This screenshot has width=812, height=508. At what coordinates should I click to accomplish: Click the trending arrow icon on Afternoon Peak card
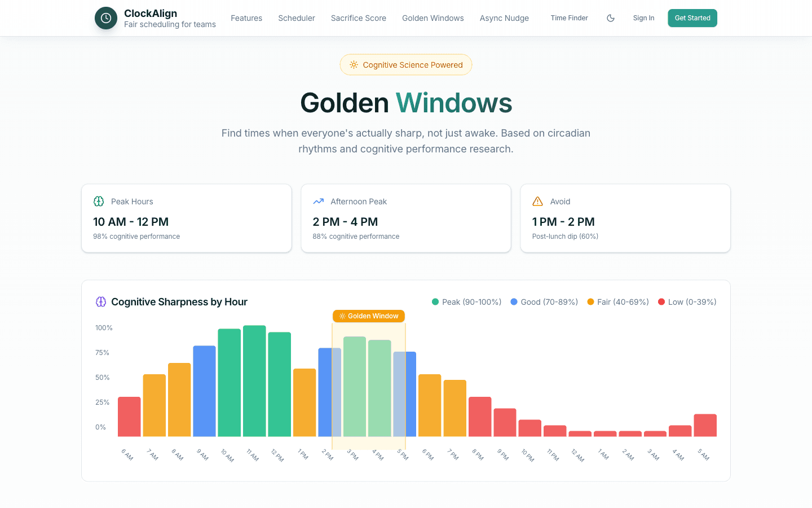point(318,201)
